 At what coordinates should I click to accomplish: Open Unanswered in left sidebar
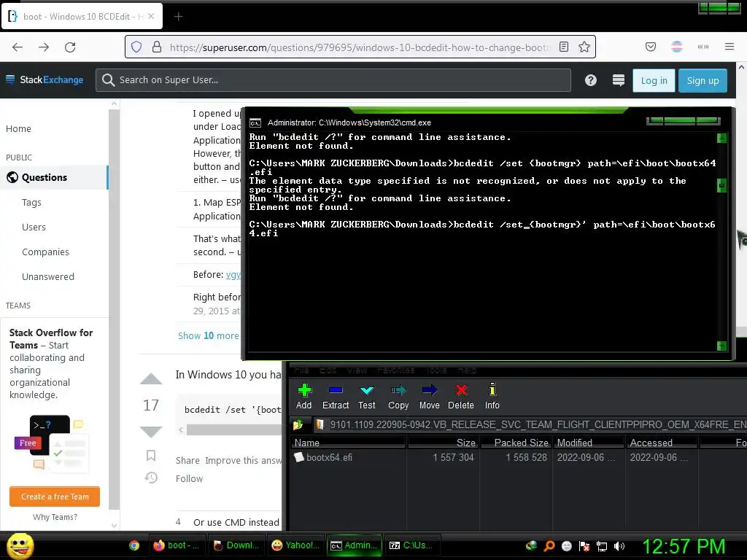pyautogui.click(x=48, y=276)
